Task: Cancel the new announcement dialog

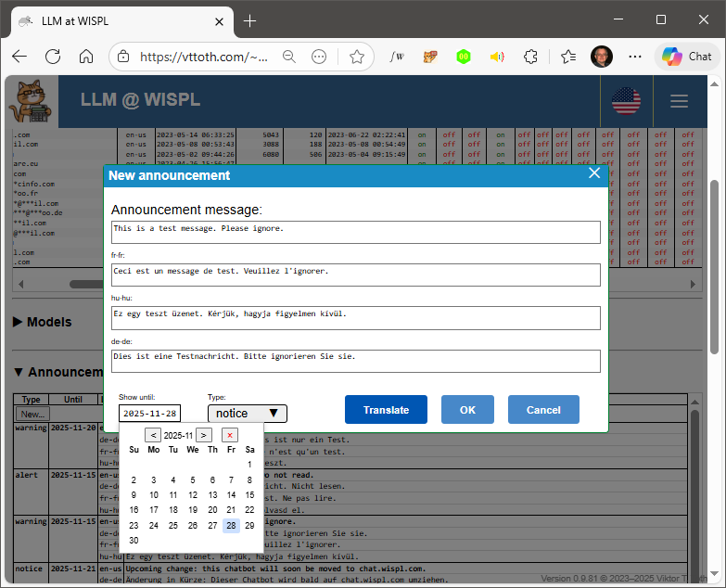Action: click(543, 410)
